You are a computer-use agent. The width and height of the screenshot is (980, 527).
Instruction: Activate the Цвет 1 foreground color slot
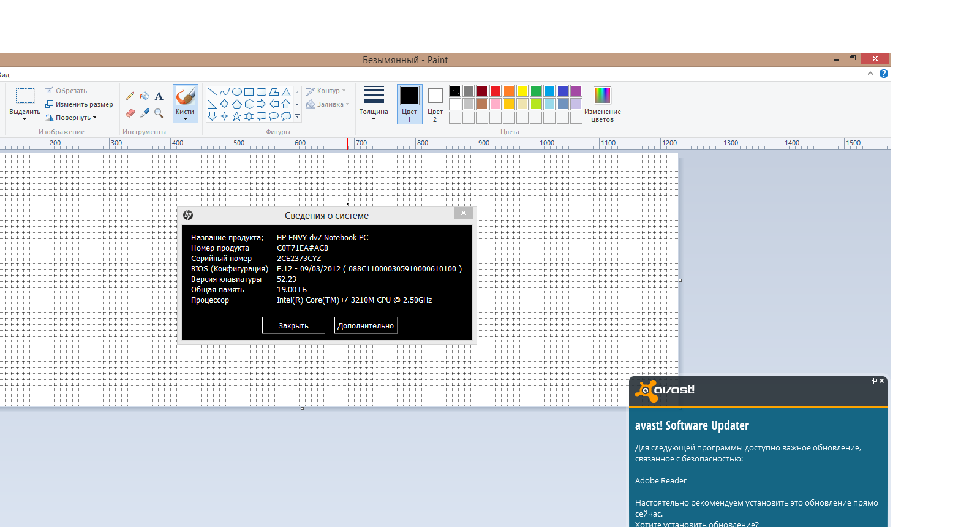click(x=409, y=104)
